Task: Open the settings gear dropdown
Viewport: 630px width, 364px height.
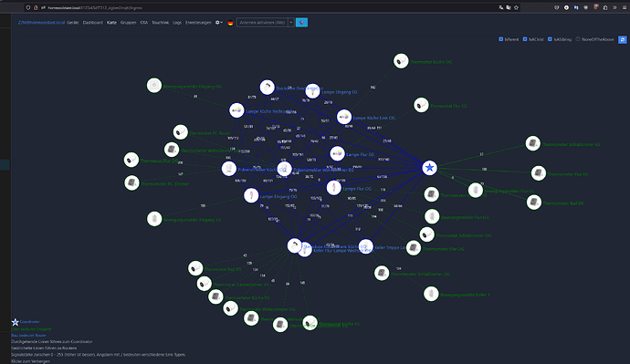Action: (x=218, y=23)
